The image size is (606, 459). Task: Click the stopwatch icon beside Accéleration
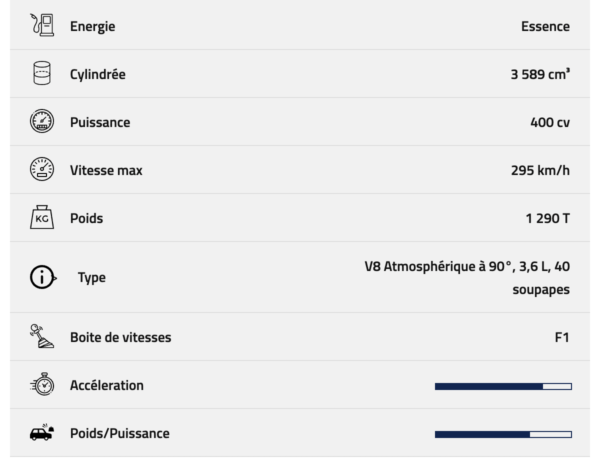pyautogui.click(x=42, y=384)
